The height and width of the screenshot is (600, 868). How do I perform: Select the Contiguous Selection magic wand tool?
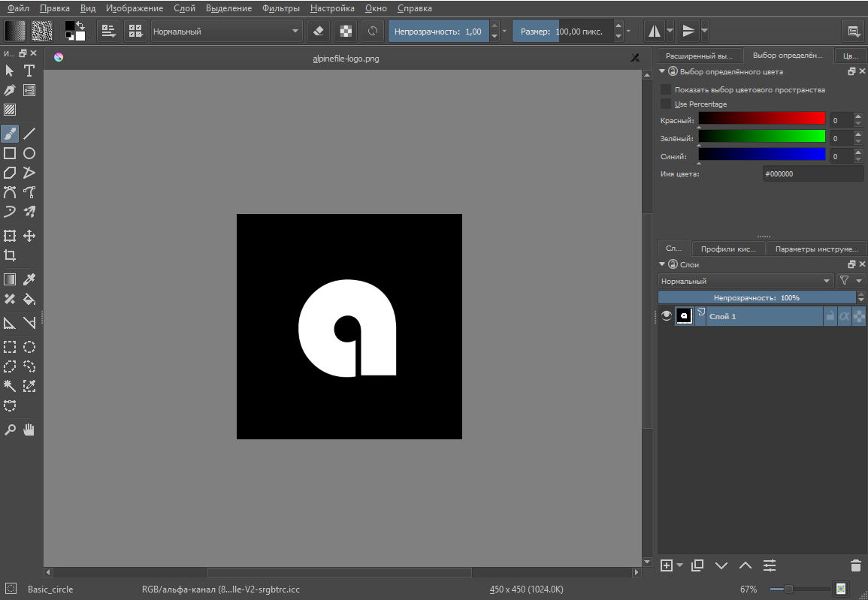tap(10, 386)
